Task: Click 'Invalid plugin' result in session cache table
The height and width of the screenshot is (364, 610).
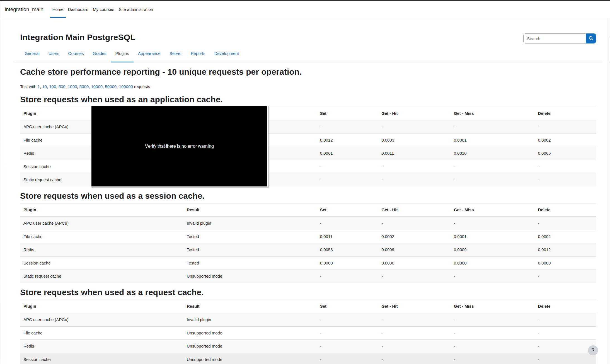Action: (199, 223)
